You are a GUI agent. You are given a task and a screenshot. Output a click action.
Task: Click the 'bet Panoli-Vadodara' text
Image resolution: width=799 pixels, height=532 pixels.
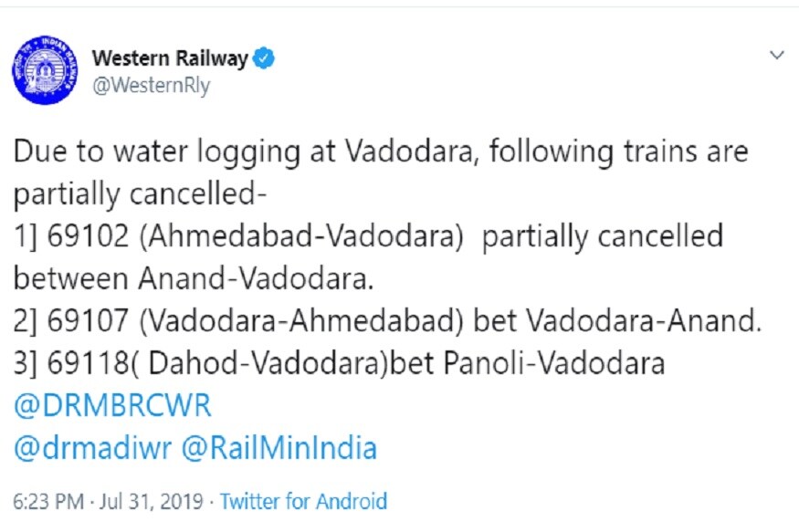pyautogui.click(x=528, y=363)
